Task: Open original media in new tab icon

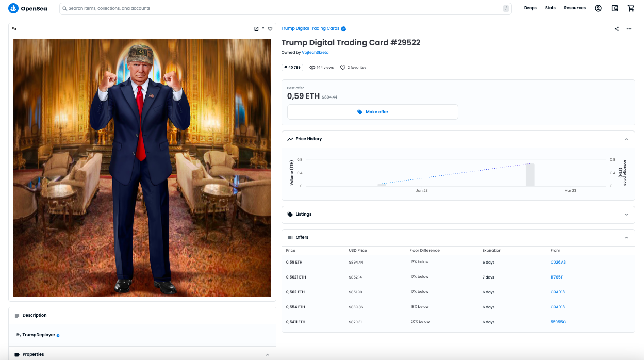Action: coord(256,29)
